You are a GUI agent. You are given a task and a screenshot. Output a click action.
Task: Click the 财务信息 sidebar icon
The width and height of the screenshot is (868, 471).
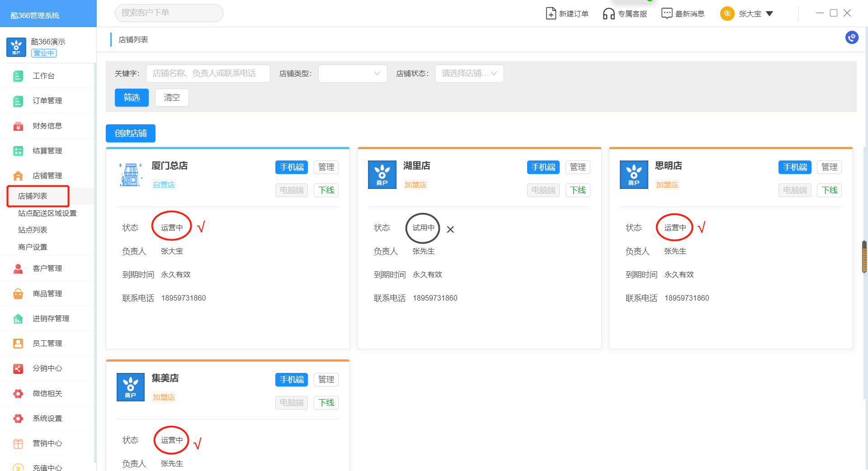18,126
